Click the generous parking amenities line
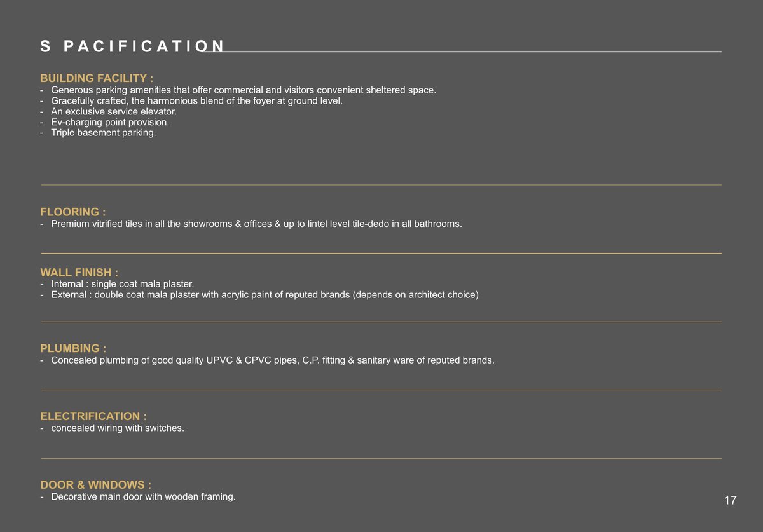The image size is (763, 532). 244,90
